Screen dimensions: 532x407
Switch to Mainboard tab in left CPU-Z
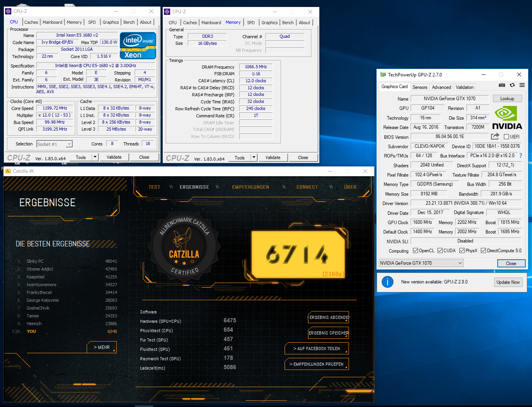pos(52,22)
